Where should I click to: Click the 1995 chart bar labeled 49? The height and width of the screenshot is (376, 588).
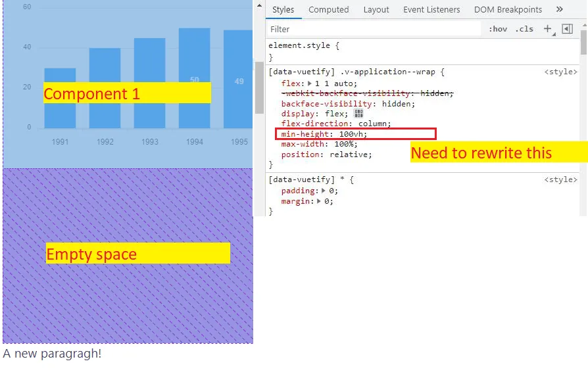tap(238, 79)
